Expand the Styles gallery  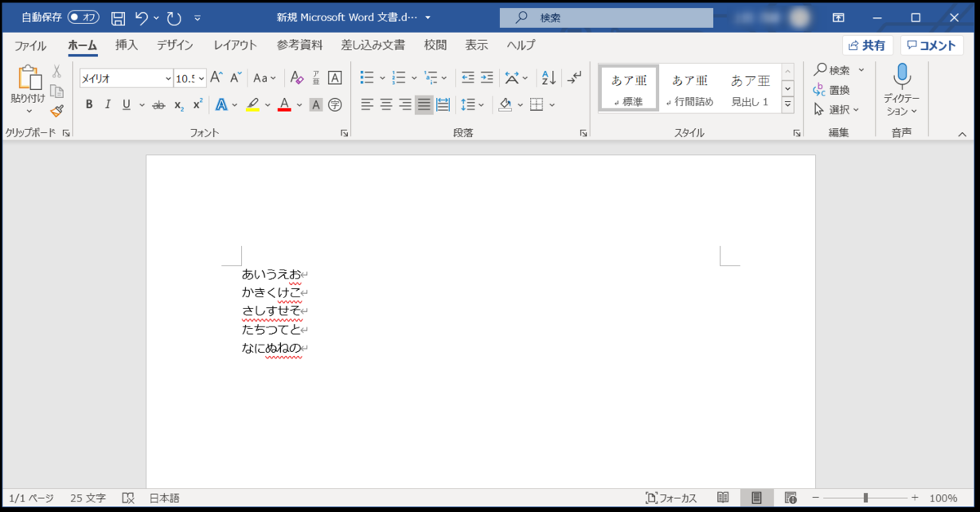pyautogui.click(x=788, y=105)
